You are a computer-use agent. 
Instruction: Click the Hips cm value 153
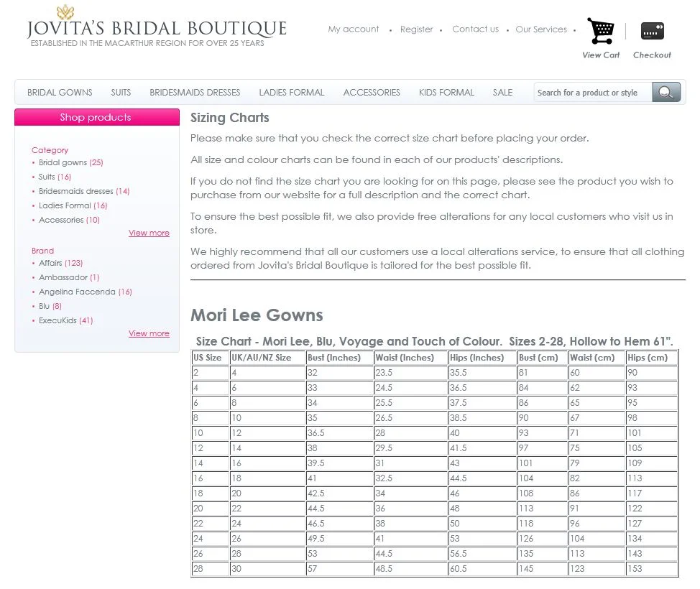[x=651, y=568]
